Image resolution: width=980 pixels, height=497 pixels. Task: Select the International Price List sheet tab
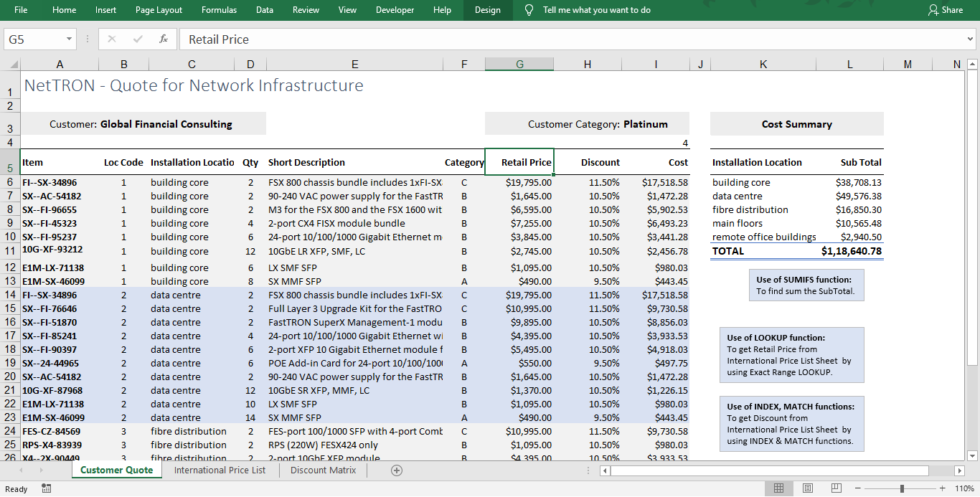pyautogui.click(x=220, y=470)
